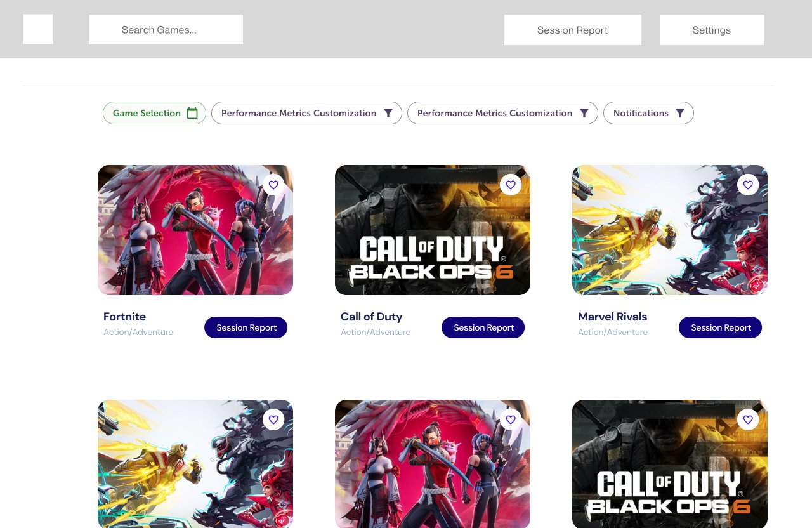Click Action/Adventure genre under Call of Duty
The image size is (812, 528).
point(376,332)
